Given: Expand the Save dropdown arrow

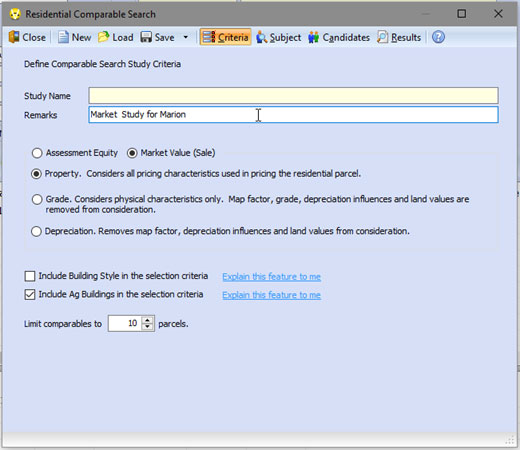Looking at the screenshot, I should click(186, 37).
